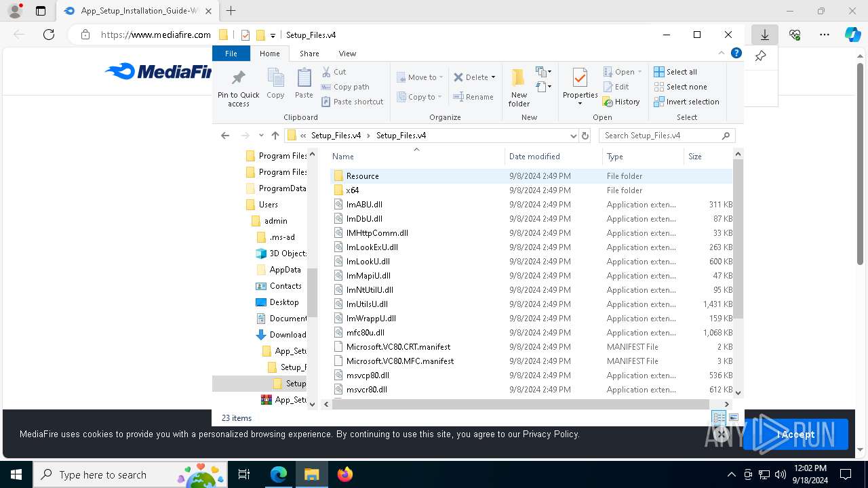The image size is (868, 488).
Task: Go up one folder level
Action: point(275,136)
